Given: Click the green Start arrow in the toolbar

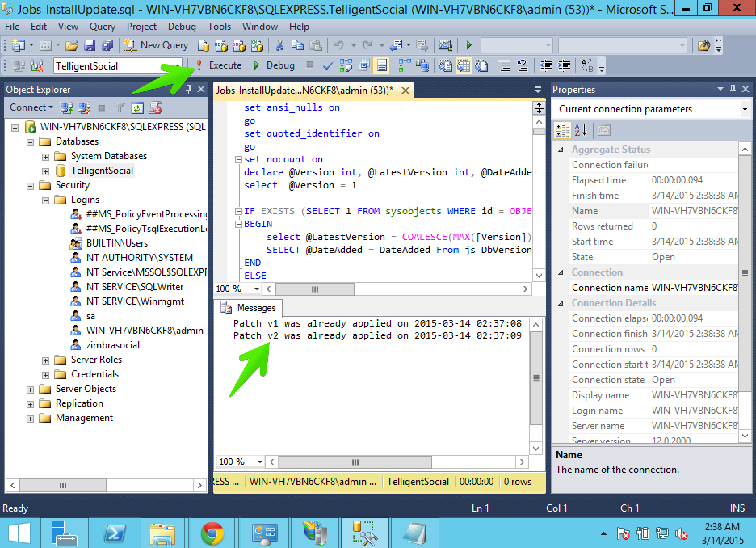Looking at the screenshot, I should coord(469,45).
